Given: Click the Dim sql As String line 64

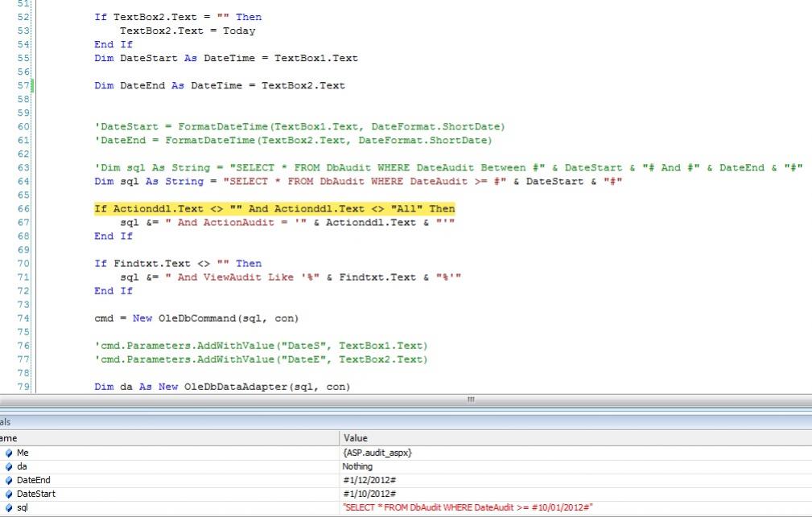Looking at the screenshot, I should [358, 181].
